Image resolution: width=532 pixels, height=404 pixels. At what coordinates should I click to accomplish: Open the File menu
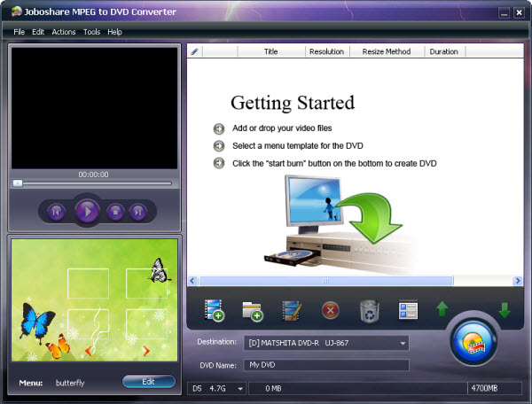(x=19, y=32)
